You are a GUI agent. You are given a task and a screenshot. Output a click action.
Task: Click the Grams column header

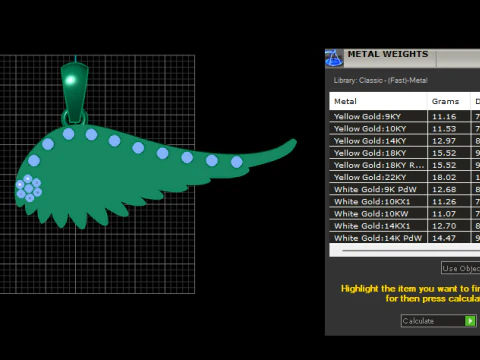[449, 101]
